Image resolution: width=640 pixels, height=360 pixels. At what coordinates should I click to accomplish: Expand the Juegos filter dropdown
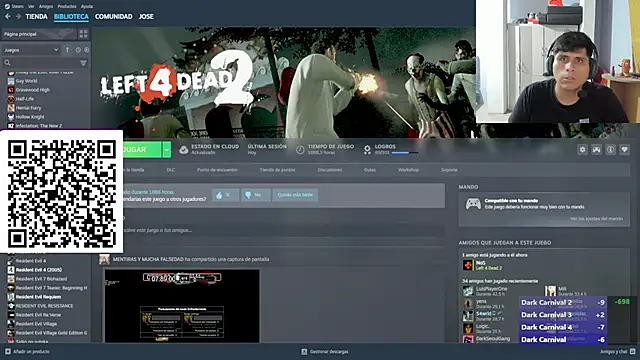[x=31, y=50]
